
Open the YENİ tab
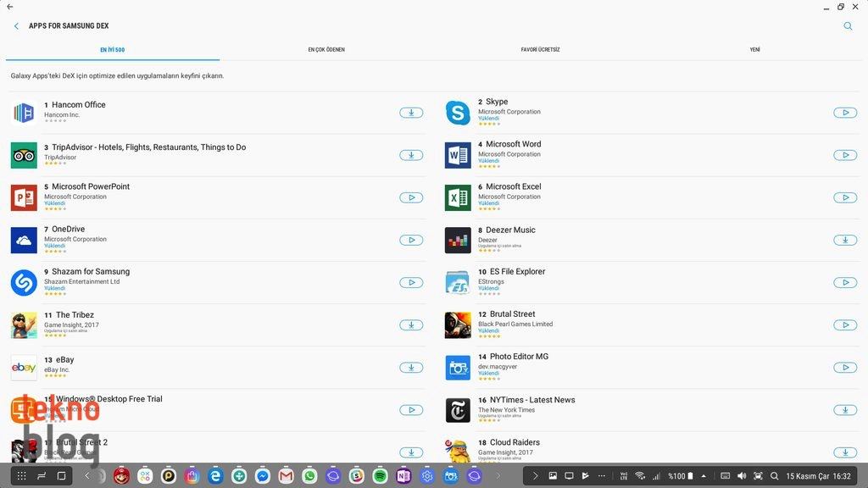pos(754,50)
